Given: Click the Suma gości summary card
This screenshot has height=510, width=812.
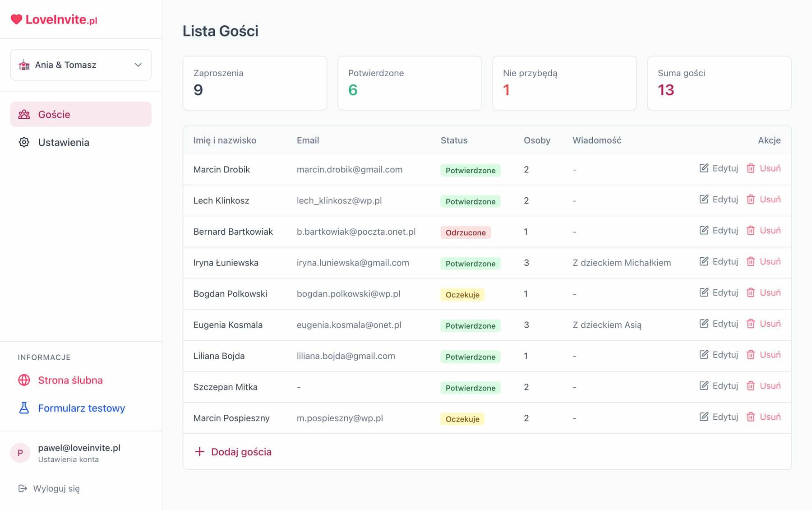Looking at the screenshot, I should 719,83.
